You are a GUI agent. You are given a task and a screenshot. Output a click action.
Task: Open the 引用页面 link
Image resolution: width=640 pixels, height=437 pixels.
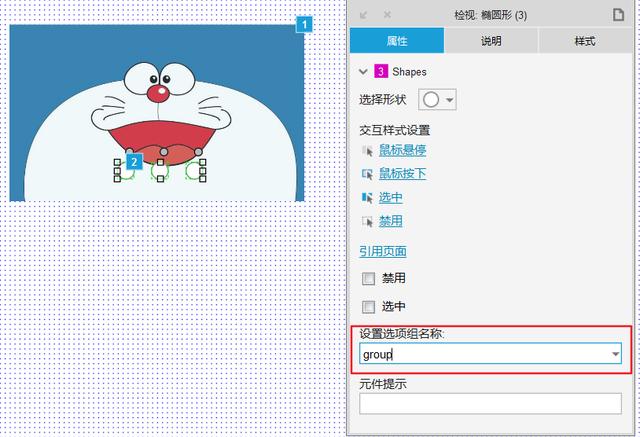point(383,251)
